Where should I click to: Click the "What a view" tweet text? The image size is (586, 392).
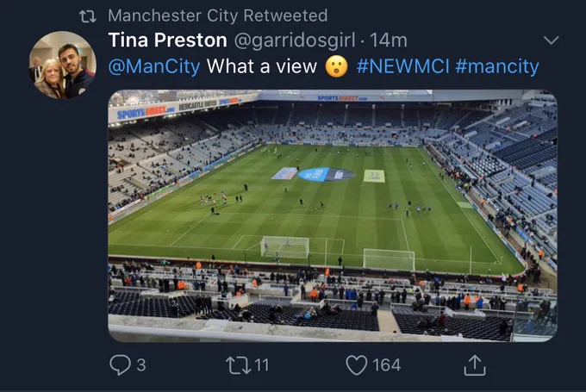click(262, 66)
